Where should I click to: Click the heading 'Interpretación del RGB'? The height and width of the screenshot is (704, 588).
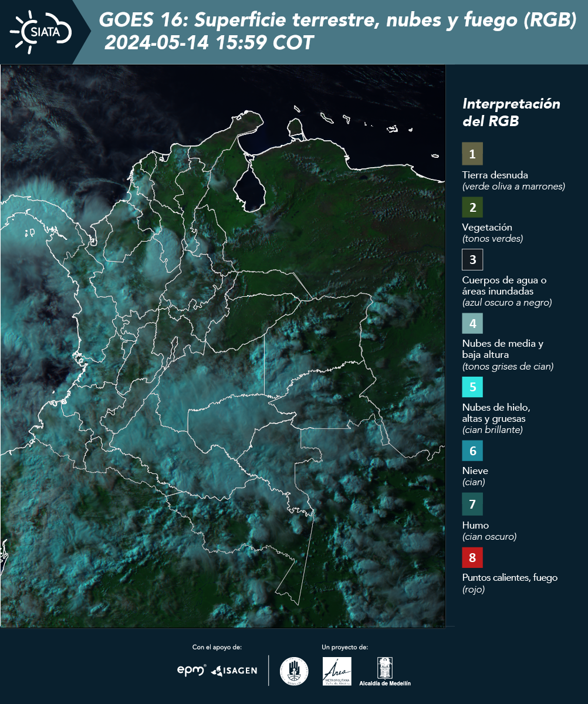tap(511, 113)
